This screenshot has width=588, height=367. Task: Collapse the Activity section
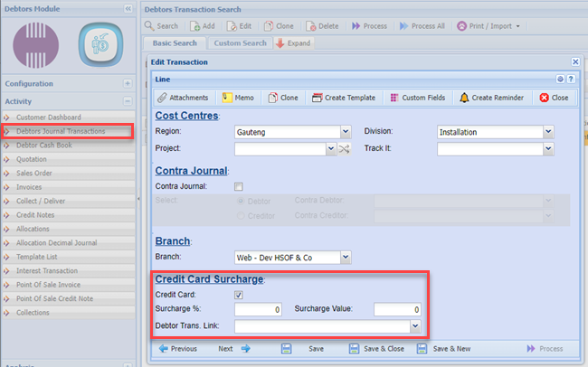point(128,101)
